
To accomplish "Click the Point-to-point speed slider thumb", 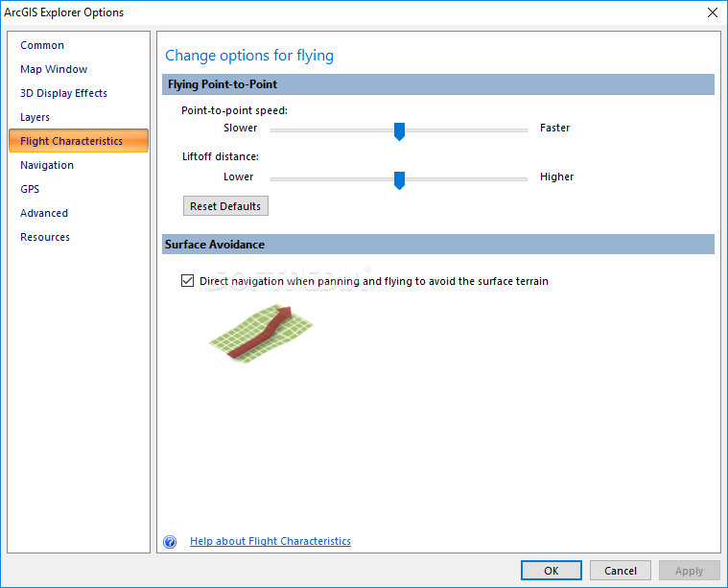I will pyautogui.click(x=399, y=131).
